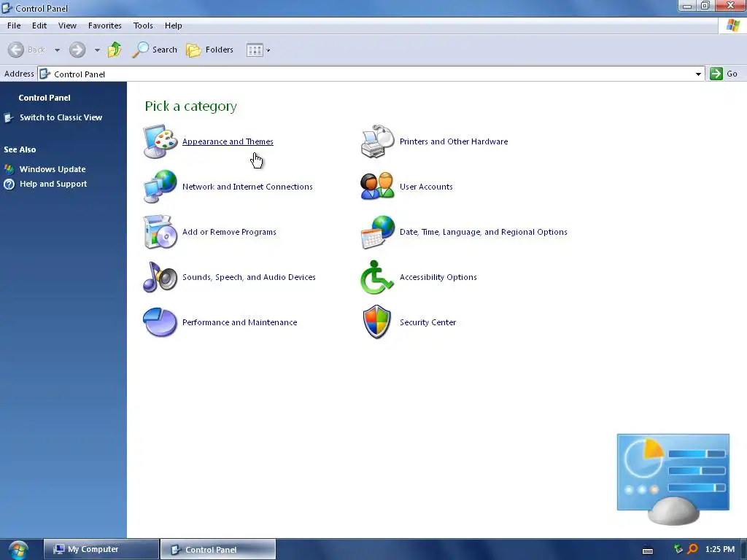This screenshot has width=747, height=560.
Task: Click the 1:25 PM taskbar clock
Action: 719,550
